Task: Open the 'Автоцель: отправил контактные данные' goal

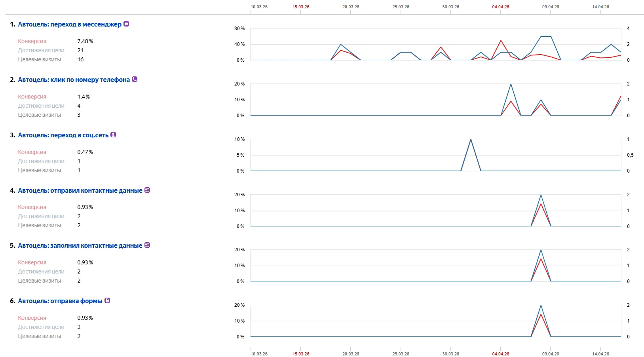Action: click(x=80, y=190)
